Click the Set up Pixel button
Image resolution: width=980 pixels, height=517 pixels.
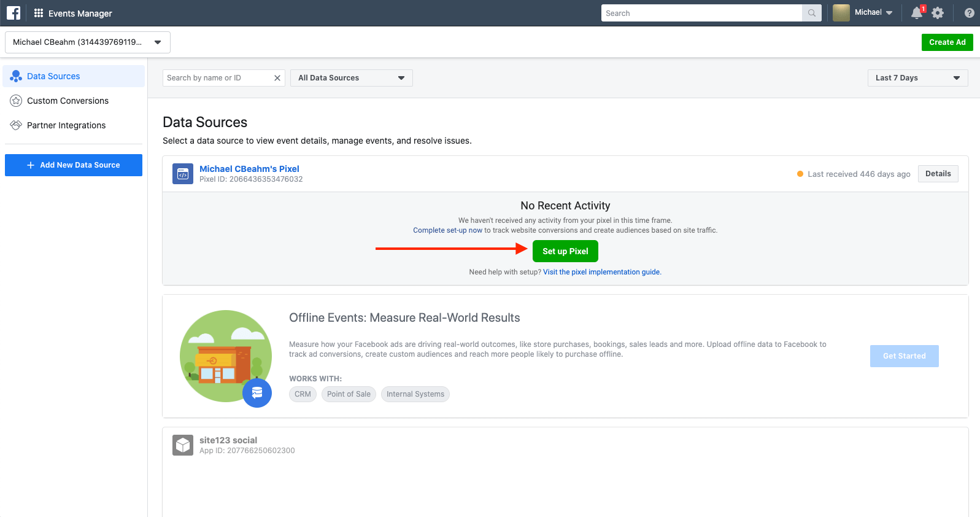coord(565,251)
